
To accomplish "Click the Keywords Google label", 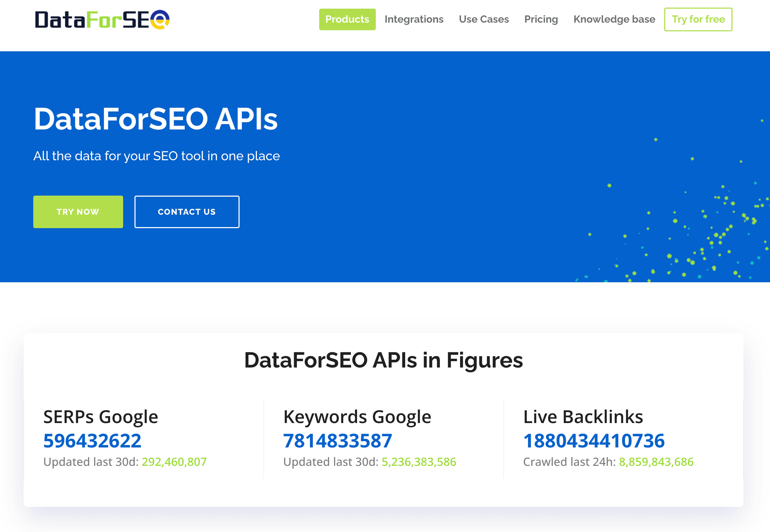I will pos(357,417).
